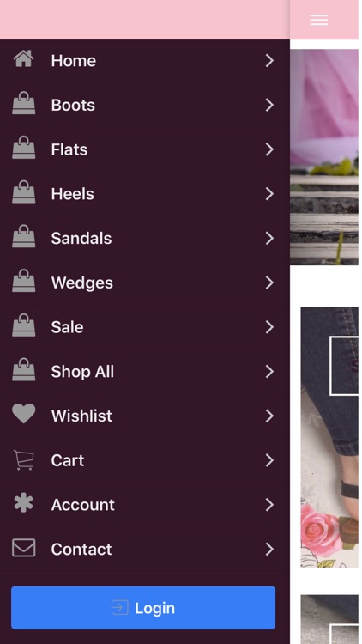
Task: Expand the Home chevron arrow
Action: (x=269, y=61)
